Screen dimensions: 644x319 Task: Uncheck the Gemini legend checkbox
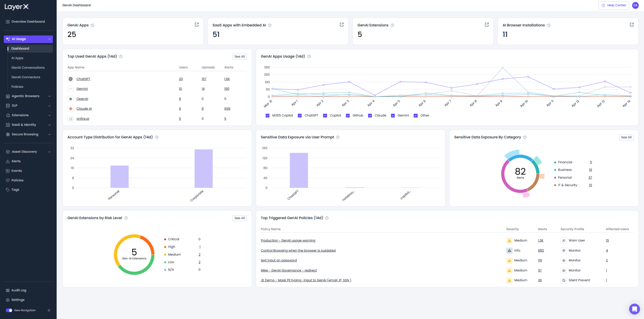(x=393, y=116)
